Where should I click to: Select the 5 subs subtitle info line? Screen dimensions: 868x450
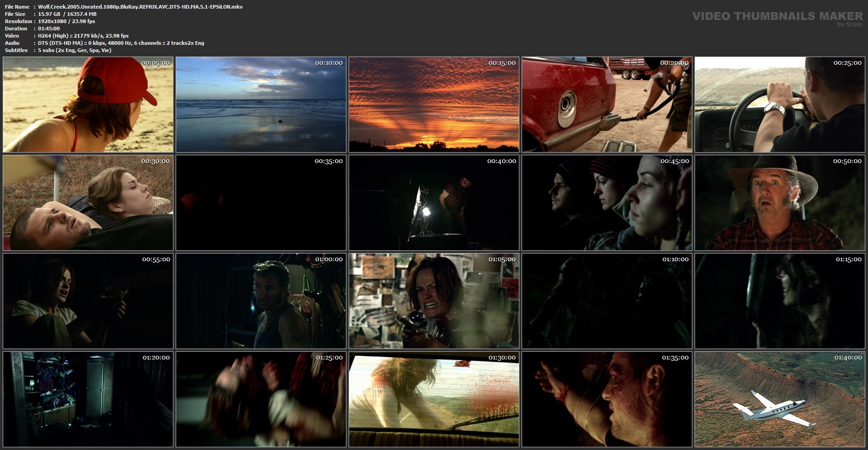[75, 50]
